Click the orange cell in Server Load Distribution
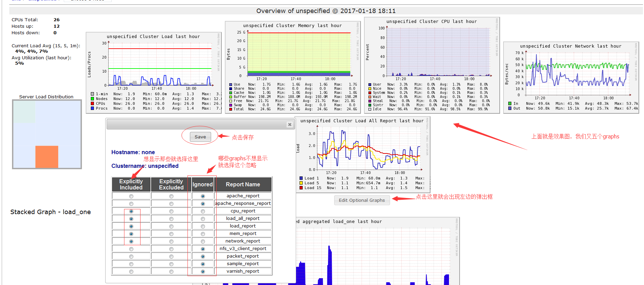Screen dimensions: 644x285 click(x=47, y=157)
